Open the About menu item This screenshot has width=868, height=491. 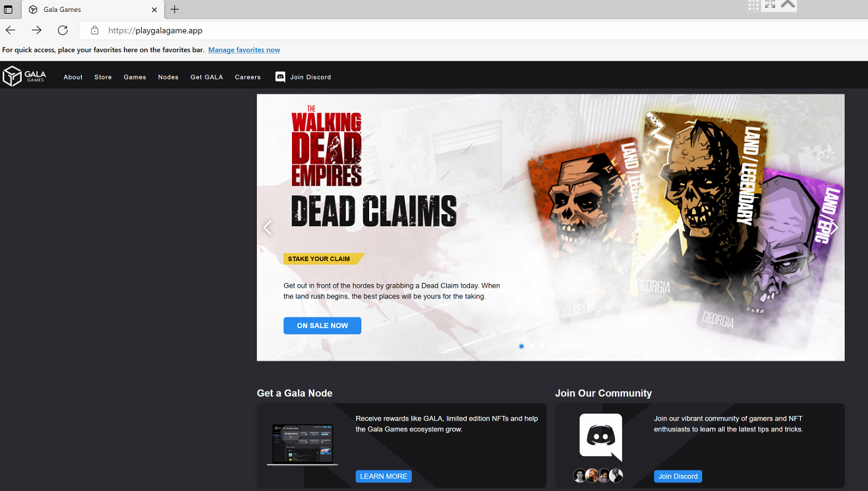[73, 77]
